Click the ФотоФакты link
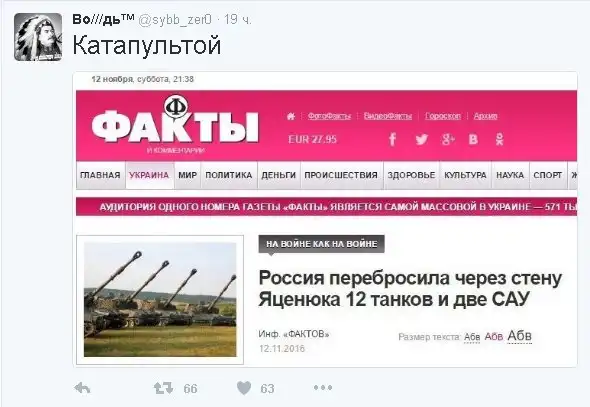The height and width of the screenshot is (407, 590). tap(329, 116)
